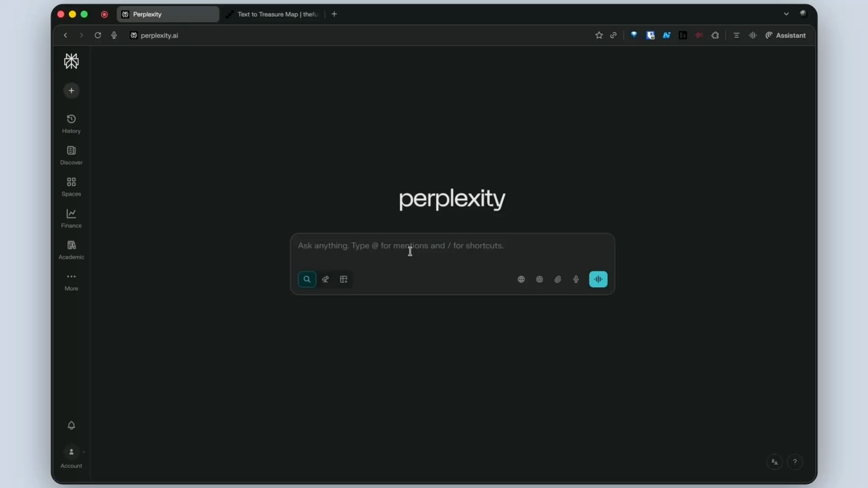Image resolution: width=868 pixels, height=488 pixels.
Task: Expand the More menu in sidebar
Action: pyautogui.click(x=71, y=282)
